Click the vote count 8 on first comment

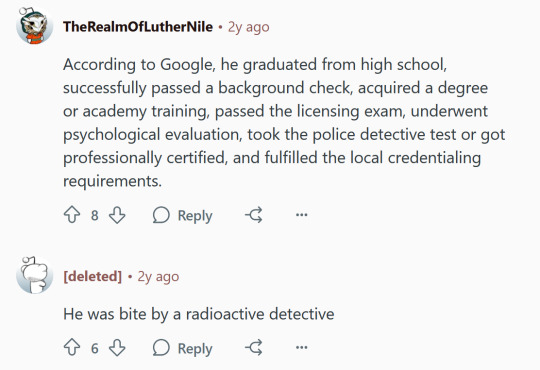pos(95,215)
